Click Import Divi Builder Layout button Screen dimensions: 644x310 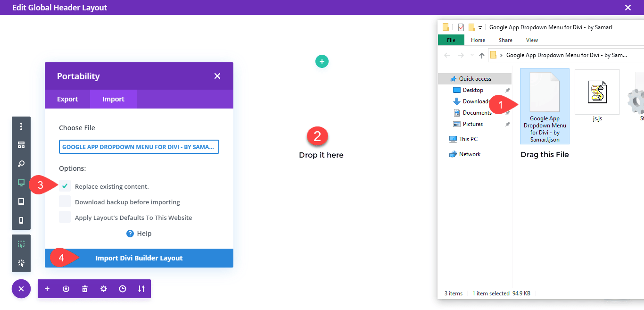(x=139, y=258)
